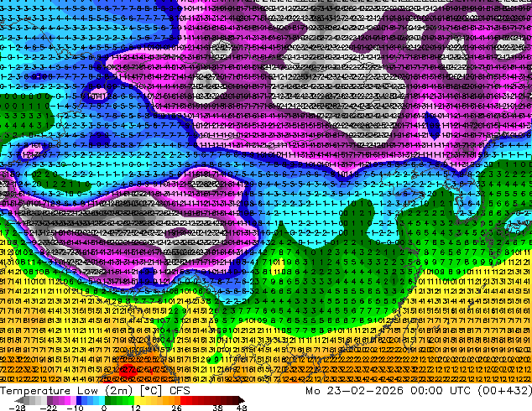Click the legend value "0"
This screenshot has height=411, width=532.
[104, 408]
